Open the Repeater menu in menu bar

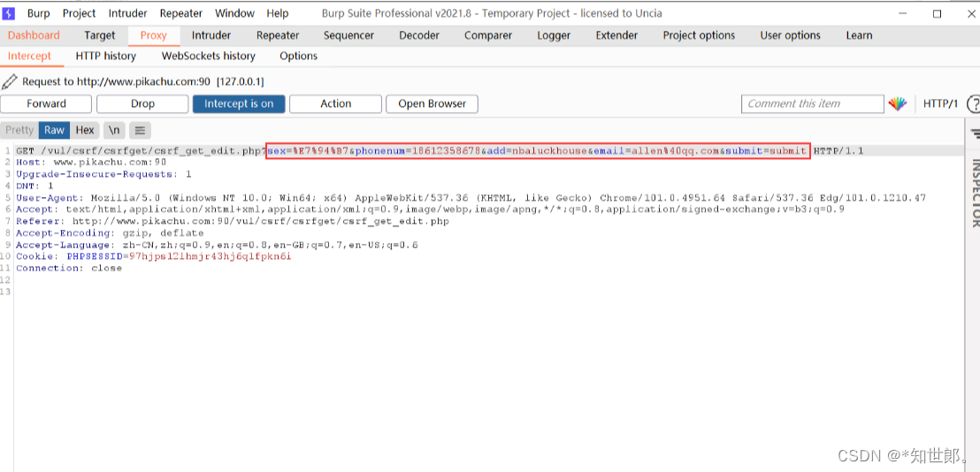click(181, 13)
